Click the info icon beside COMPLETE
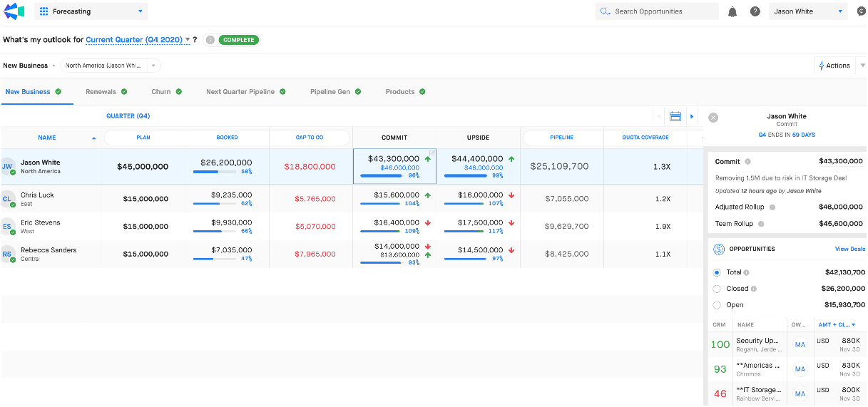The image size is (868, 407). (210, 40)
